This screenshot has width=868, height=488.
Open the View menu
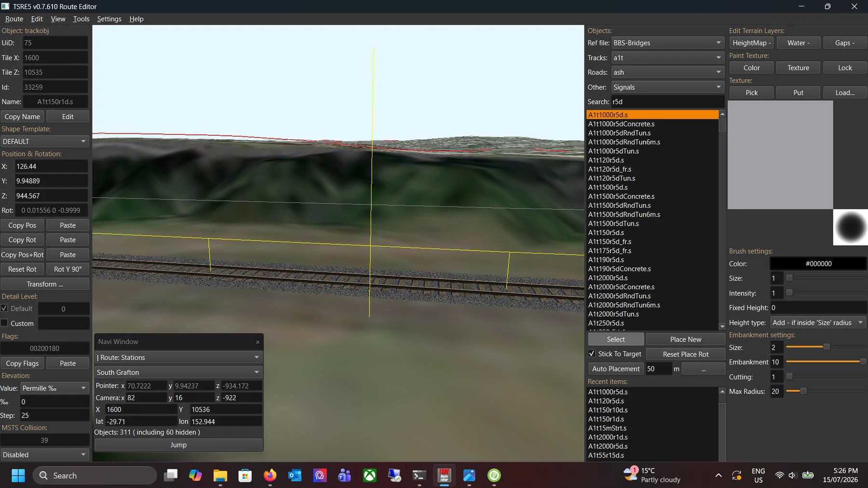click(x=58, y=19)
